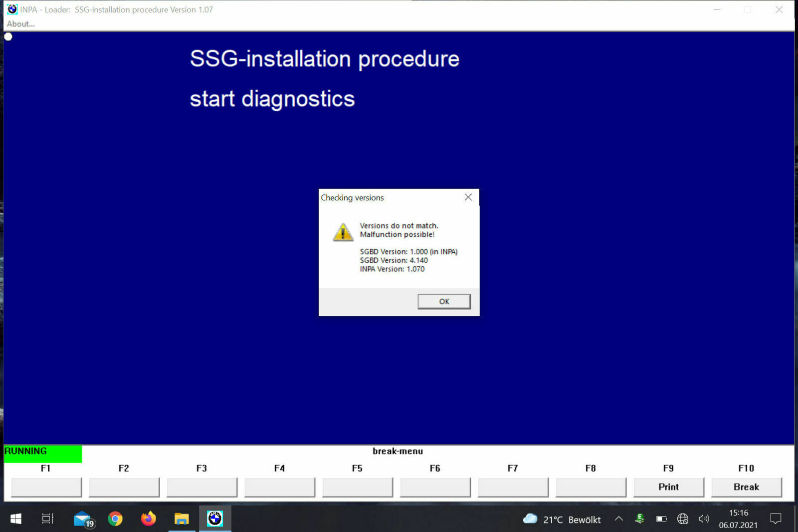Screen dimensions: 798x532
Task: Open the notification center icon
Action: 776,519
